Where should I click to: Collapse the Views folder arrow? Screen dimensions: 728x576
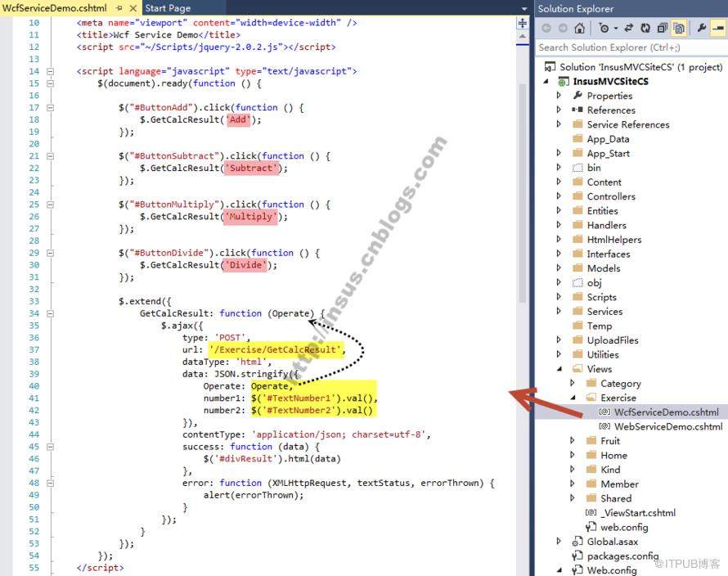pyautogui.click(x=559, y=369)
